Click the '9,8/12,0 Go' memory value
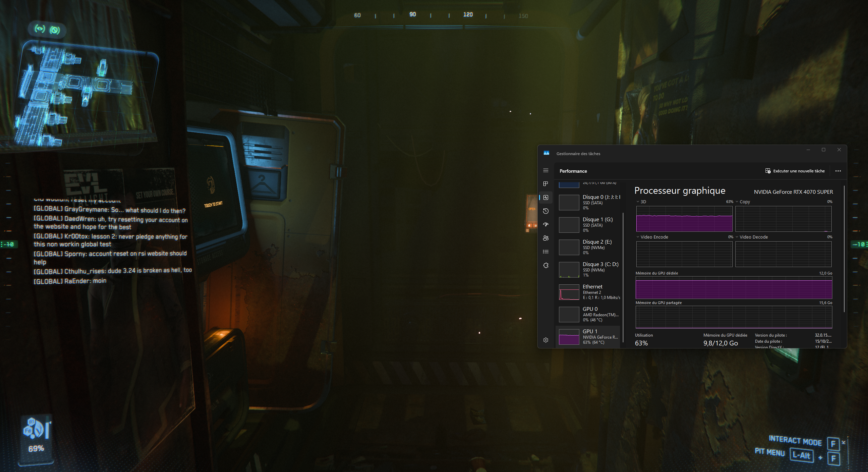868x472 pixels. (x=720, y=343)
